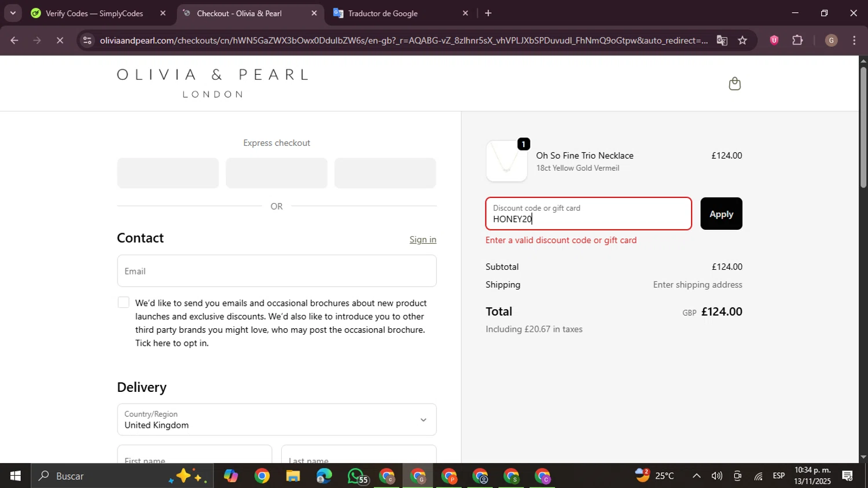Open the notification center icon
Screen dimensions: 868x488
[x=848, y=476]
